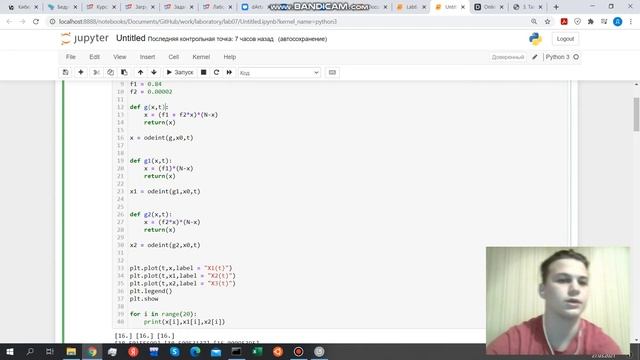Click the 'for i in range(20):' line

(x=163, y=314)
